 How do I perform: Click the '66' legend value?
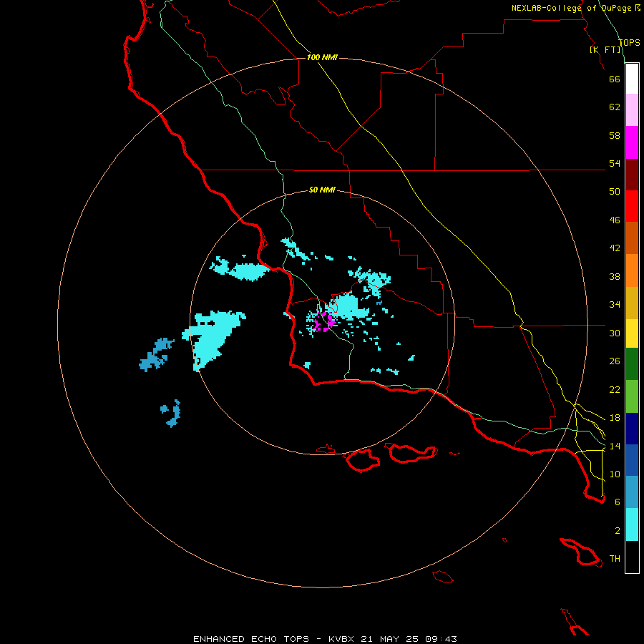pyautogui.click(x=615, y=79)
